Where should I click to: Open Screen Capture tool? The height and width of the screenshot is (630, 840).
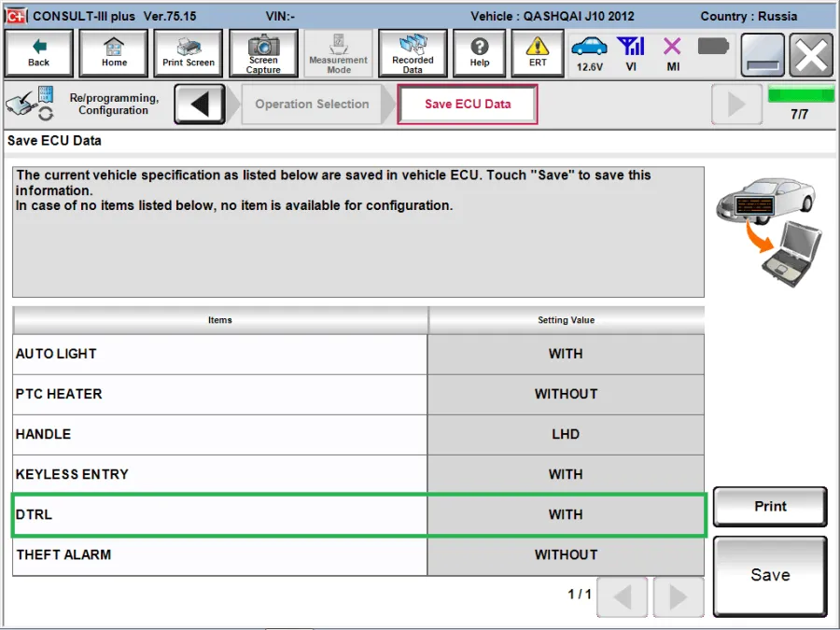[263, 53]
